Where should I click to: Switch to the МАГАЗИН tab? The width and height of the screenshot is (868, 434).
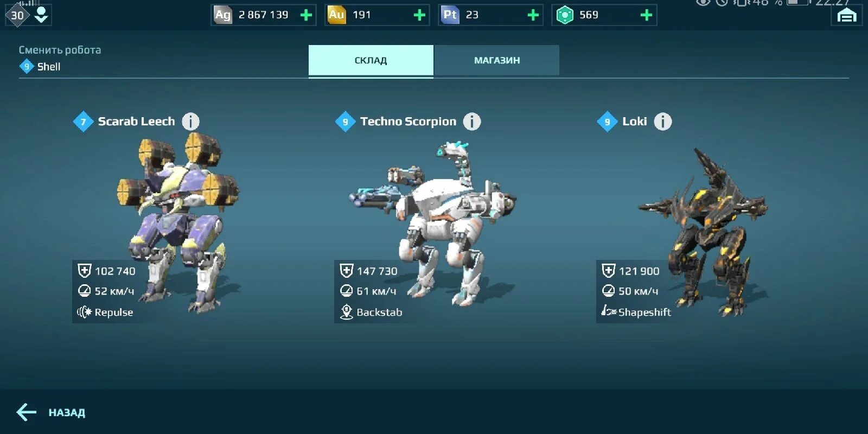pos(497,60)
